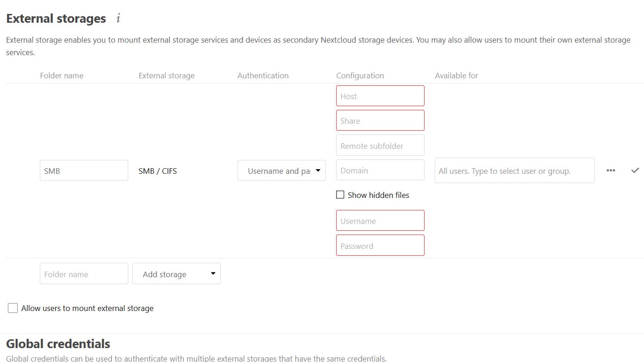Focus the Share input field
The image size is (644, 362).
(x=380, y=121)
